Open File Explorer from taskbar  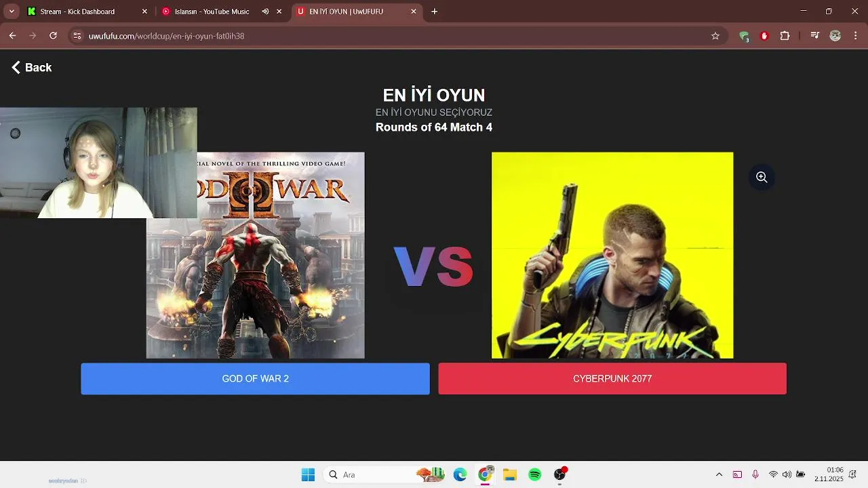(x=510, y=474)
